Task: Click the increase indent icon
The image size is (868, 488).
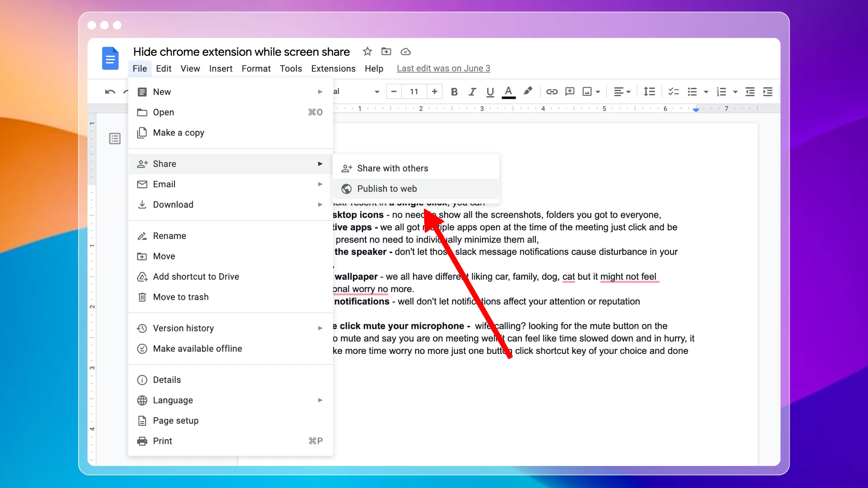Action: point(767,92)
